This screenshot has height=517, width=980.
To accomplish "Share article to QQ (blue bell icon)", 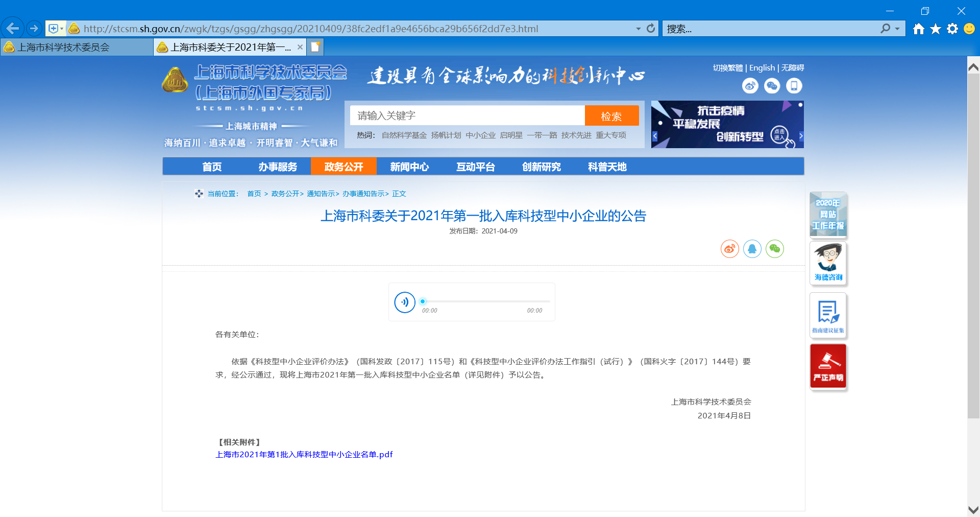I will pyautogui.click(x=752, y=249).
